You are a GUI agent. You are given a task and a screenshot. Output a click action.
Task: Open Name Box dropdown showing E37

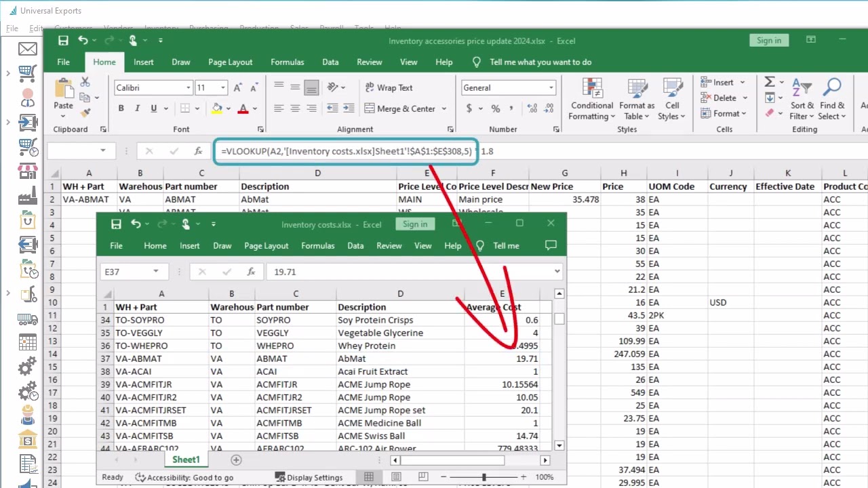(156, 271)
